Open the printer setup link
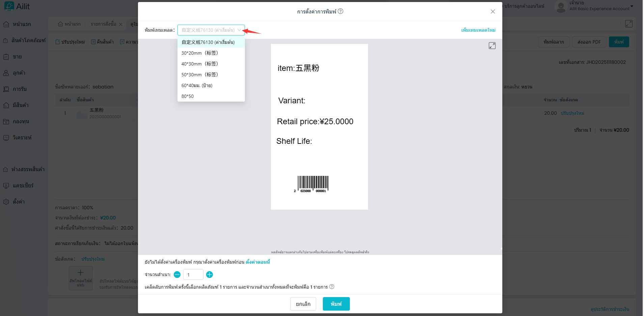This screenshot has width=644, height=316. click(x=258, y=262)
